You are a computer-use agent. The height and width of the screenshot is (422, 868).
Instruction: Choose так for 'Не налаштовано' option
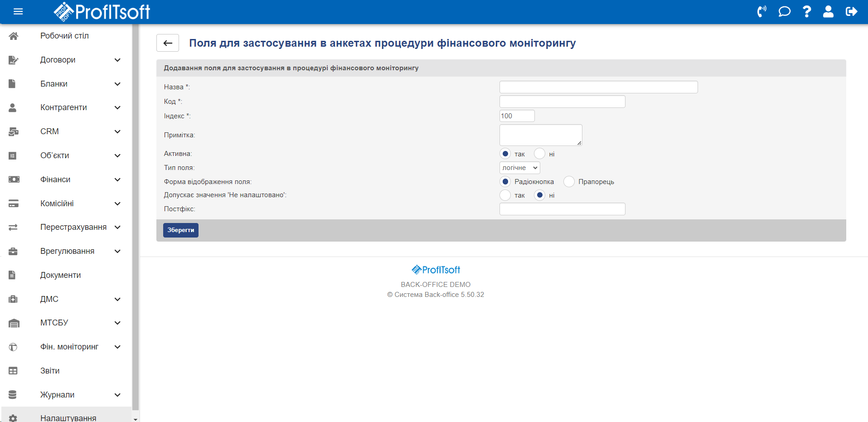(505, 195)
